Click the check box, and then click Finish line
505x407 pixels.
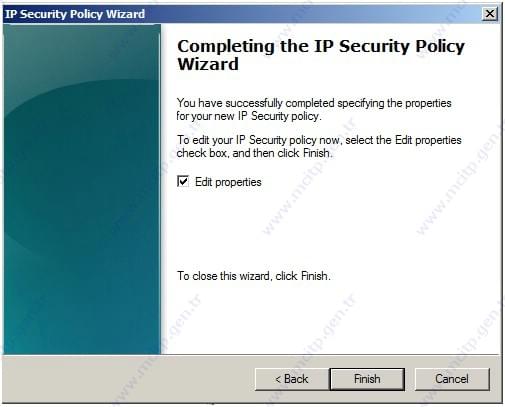coord(254,153)
